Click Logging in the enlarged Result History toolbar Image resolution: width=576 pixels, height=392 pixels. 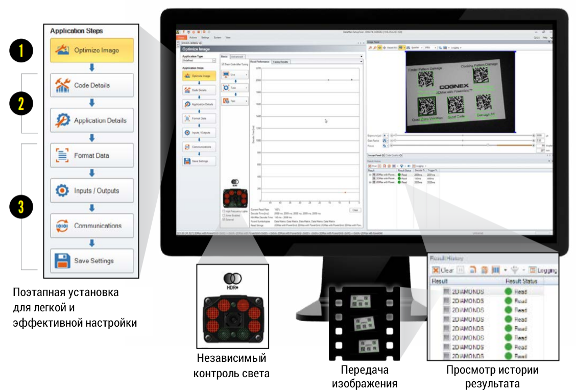point(543,271)
